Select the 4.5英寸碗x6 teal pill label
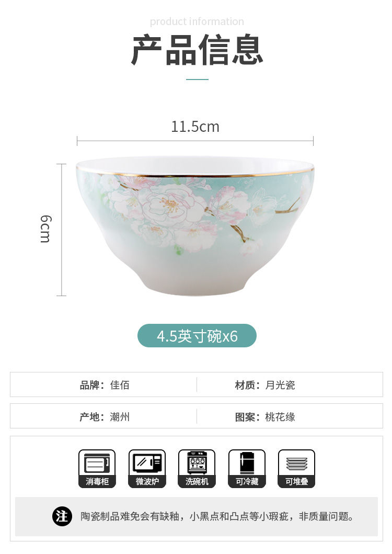Screen dimensions: 392x554 197,336
